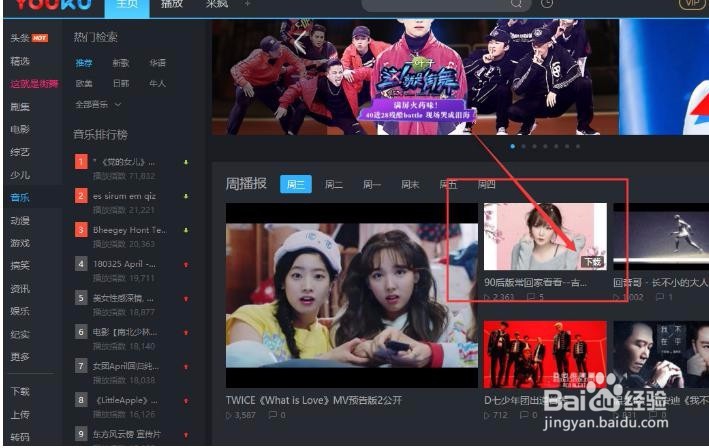Open 头条 in the sidebar
The image size is (709, 448).
click(20, 38)
